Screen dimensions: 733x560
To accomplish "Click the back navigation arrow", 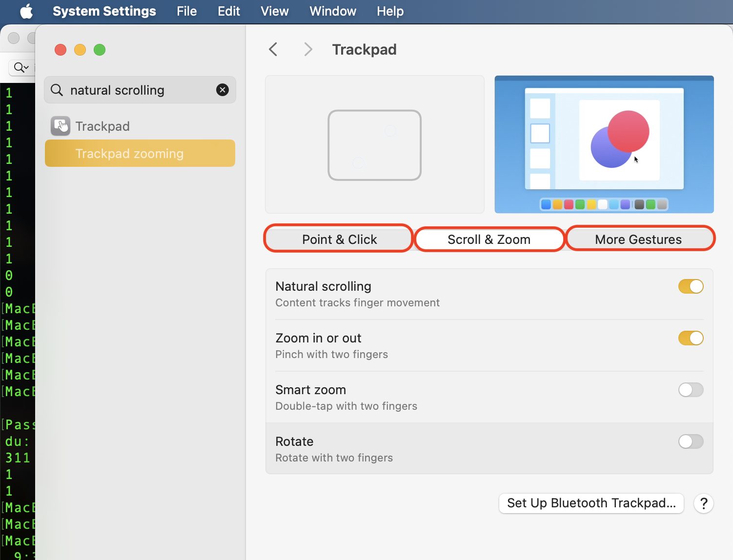I will pos(273,49).
